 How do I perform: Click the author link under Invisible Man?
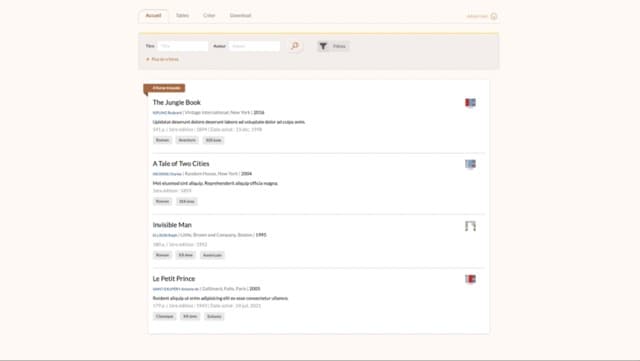pos(165,235)
